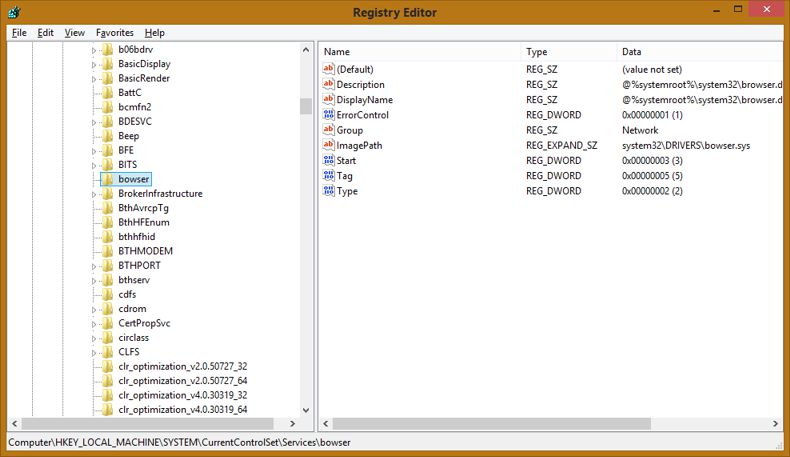Select the Start DWORD value icon
Viewport: 790px width, 457px height.
click(328, 160)
